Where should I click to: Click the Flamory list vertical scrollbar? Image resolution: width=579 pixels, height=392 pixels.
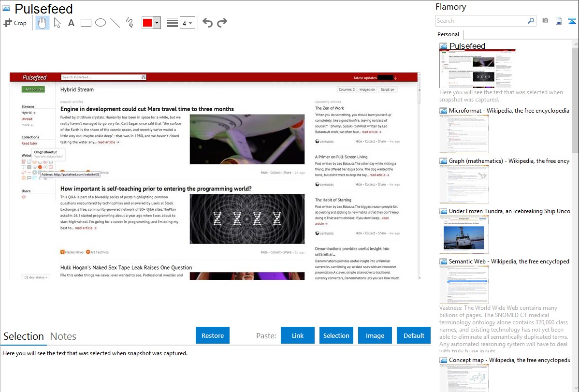coord(575,100)
